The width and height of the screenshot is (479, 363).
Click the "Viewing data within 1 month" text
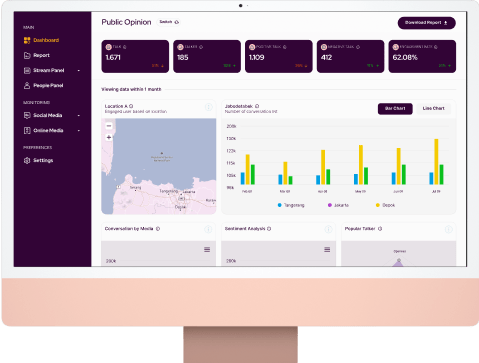[x=131, y=89]
